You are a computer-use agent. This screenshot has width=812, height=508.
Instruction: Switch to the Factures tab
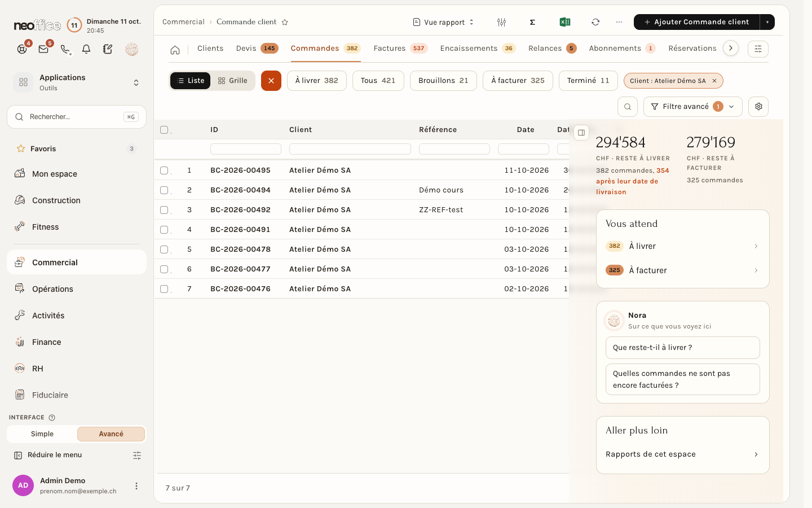(x=400, y=49)
